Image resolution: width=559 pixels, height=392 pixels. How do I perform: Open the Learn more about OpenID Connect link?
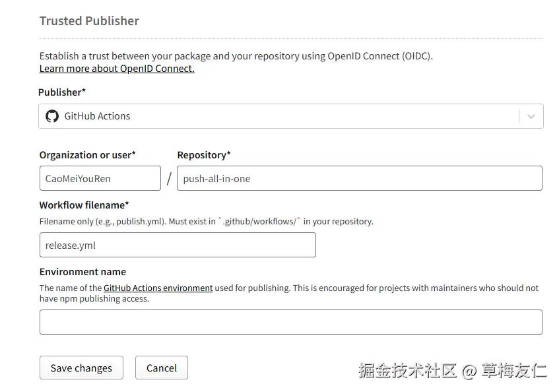tap(117, 69)
